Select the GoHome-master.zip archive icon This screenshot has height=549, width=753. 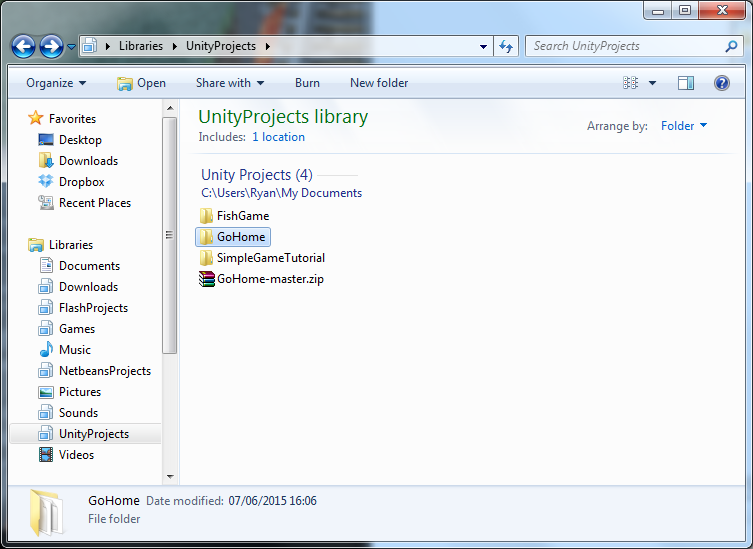[206, 279]
